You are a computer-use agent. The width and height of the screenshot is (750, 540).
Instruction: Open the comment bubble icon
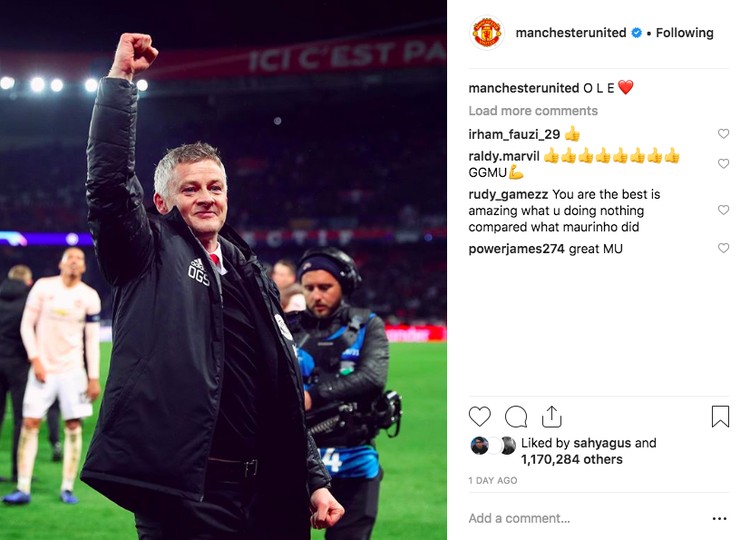[516, 417]
